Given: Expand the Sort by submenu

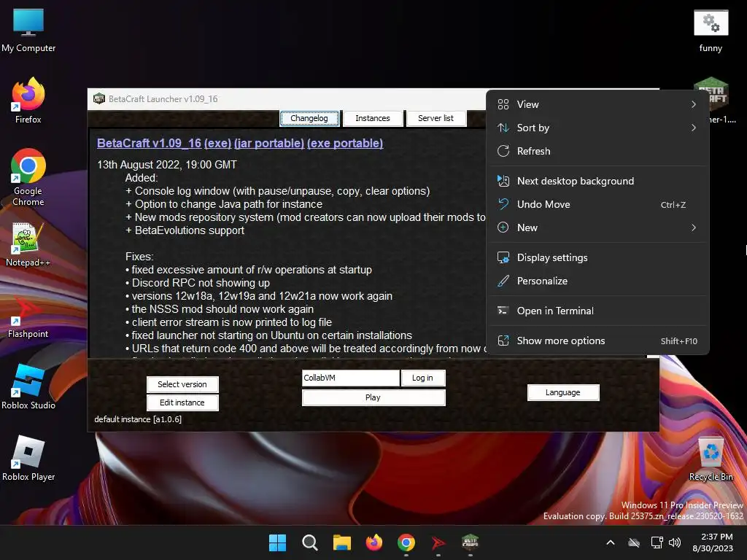Looking at the screenshot, I should pos(597,128).
